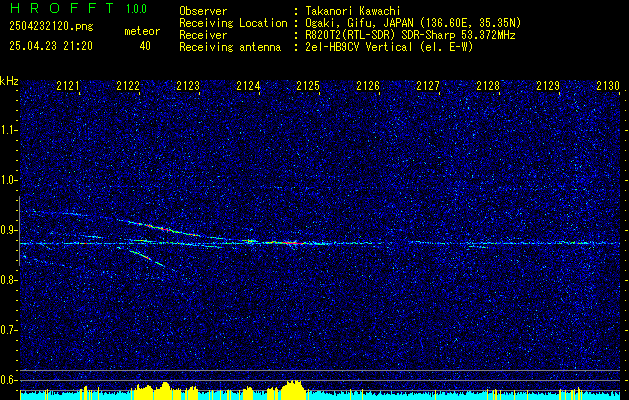Click the meteor count 40
629x400 pixels.
[145, 46]
